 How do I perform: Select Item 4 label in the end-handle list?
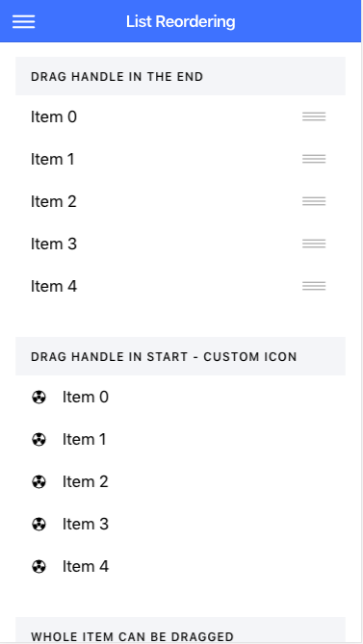click(54, 286)
